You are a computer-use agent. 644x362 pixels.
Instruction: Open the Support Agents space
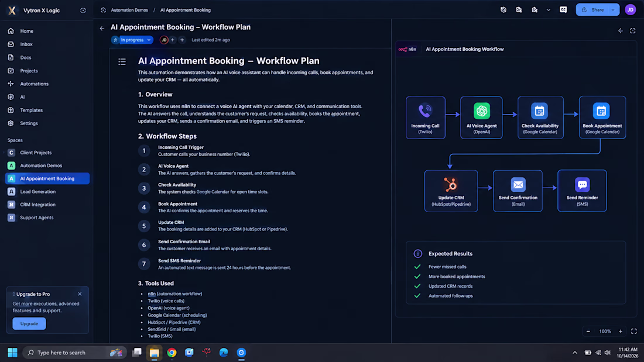[x=36, y=218]
